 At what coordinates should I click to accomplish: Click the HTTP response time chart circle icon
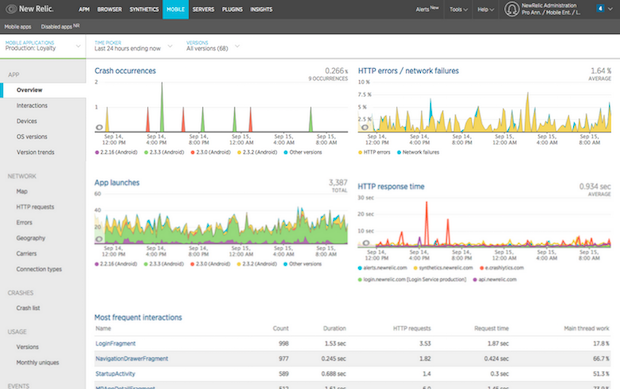click(x=366, y=243)
